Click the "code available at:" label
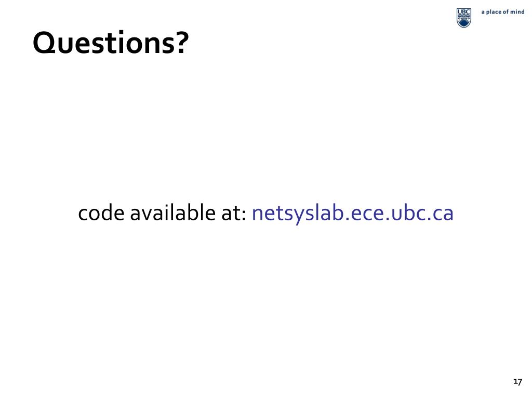 pyautogui.click(x=162, y=213)
